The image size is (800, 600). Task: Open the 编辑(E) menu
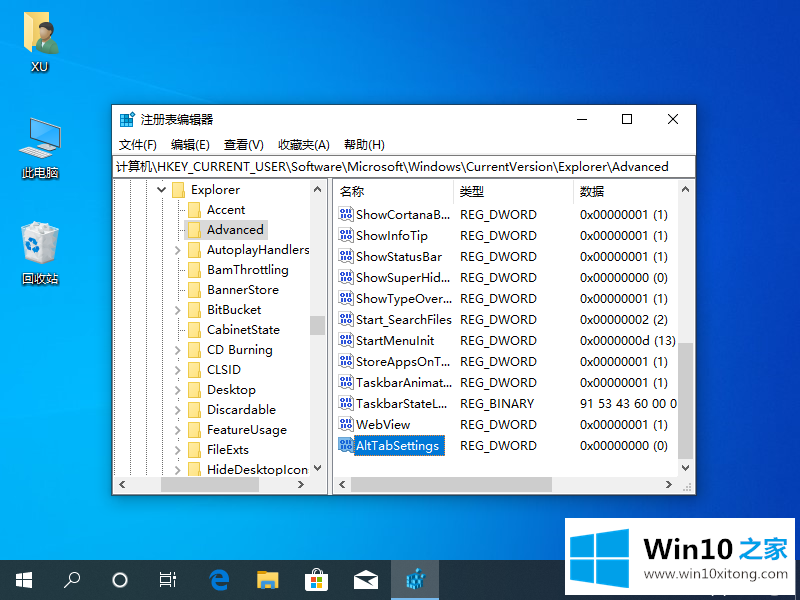(190, 145)
